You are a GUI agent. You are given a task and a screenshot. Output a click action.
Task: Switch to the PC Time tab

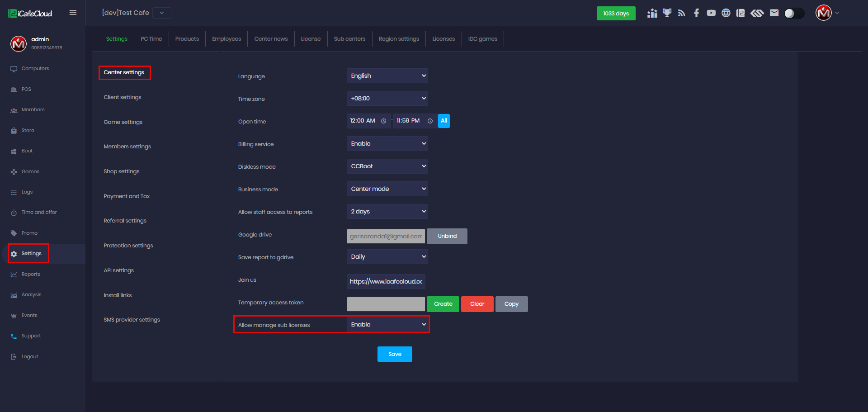151,39
